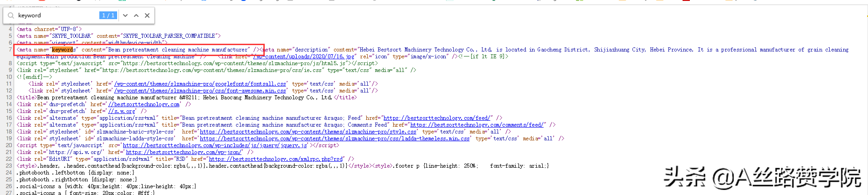Click the //s.w.org dns-prefetch link

[x=122, y=111]
